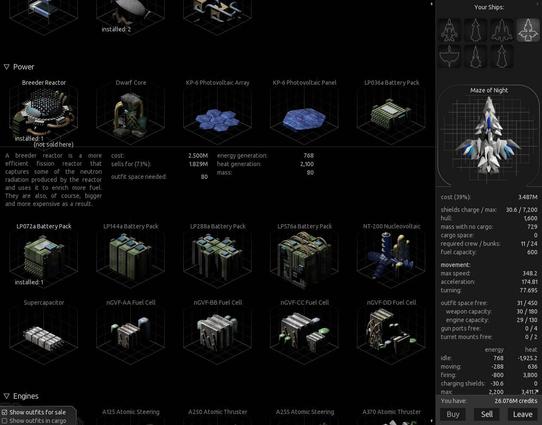
Task: Click the scroll-down arrow of outfit list
Action: [431, 421]
